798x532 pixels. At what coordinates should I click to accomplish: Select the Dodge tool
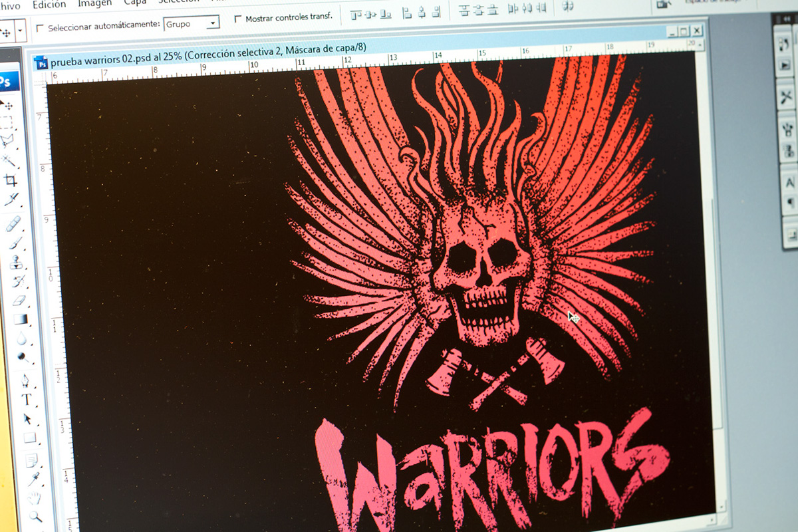[x=23, y=358]
